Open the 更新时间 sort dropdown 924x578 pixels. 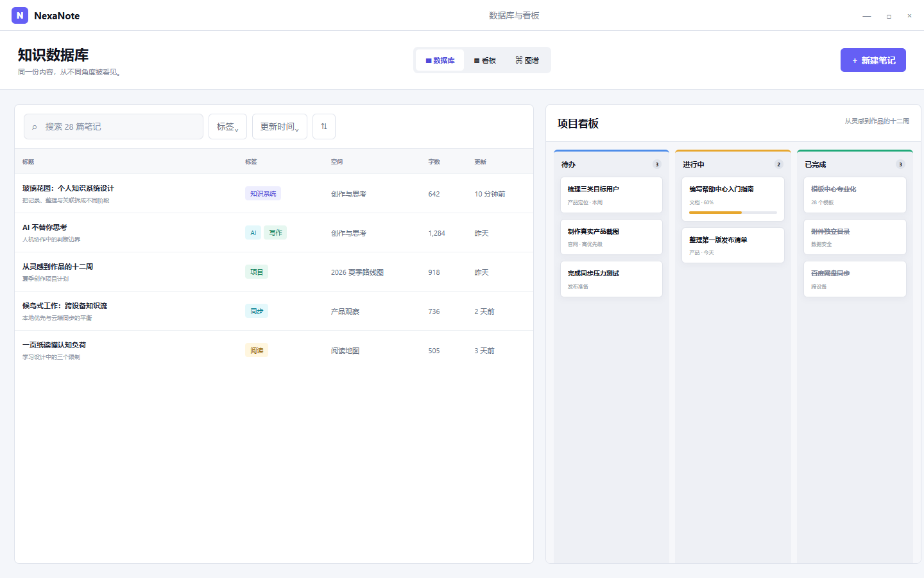280,127
